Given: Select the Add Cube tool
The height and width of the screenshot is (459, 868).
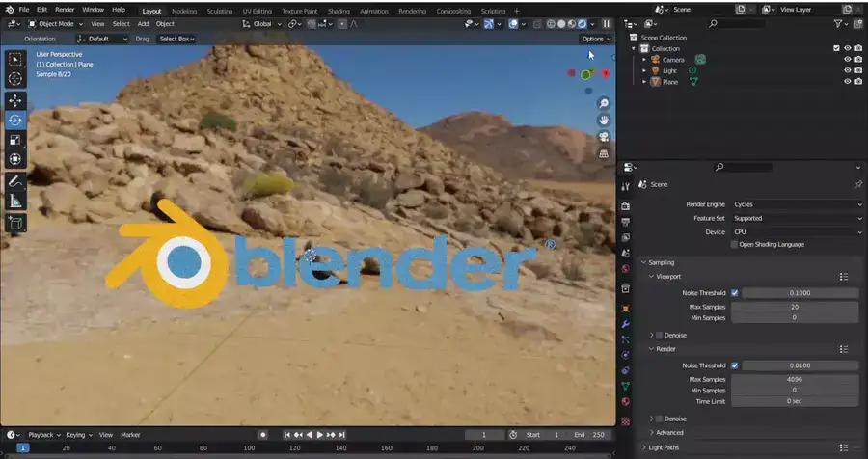Looking at the screenshot, I should tap(15, 223).
